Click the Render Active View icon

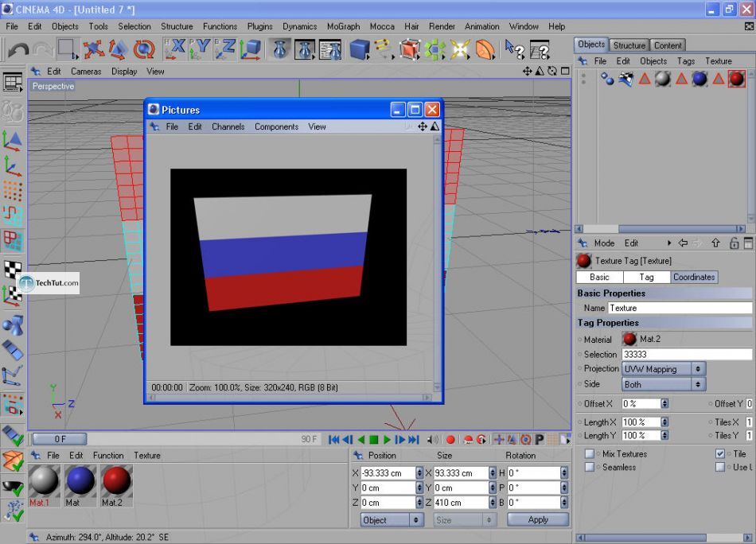tap(279, 49)
